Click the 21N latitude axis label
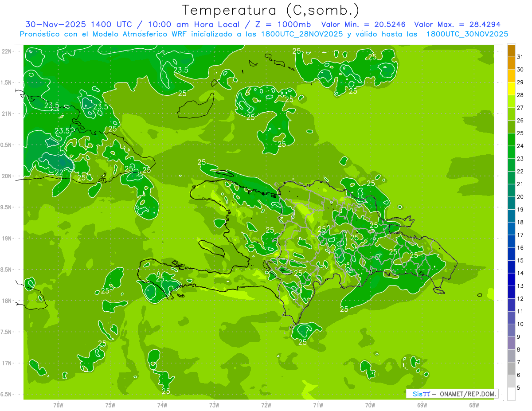The image size is (532, 411). coord(7,114)
